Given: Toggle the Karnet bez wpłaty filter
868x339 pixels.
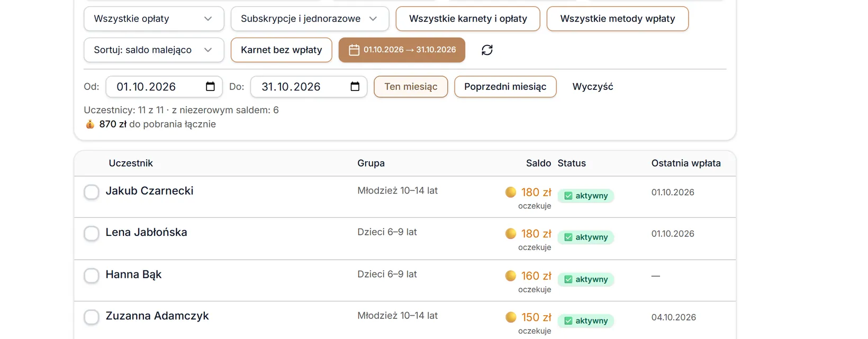Looking at the screenshot, I should [x=282, y=50].
